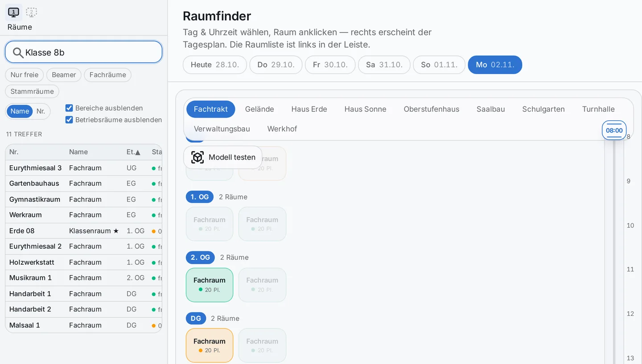Select day Sa 31.10.
Viewport: 642px width, 364px height.
[384, 65]
